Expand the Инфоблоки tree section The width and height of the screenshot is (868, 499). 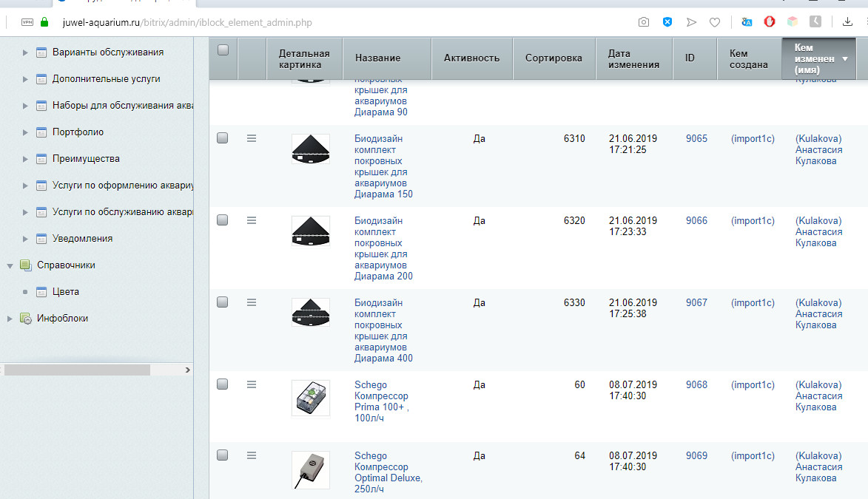10,319
